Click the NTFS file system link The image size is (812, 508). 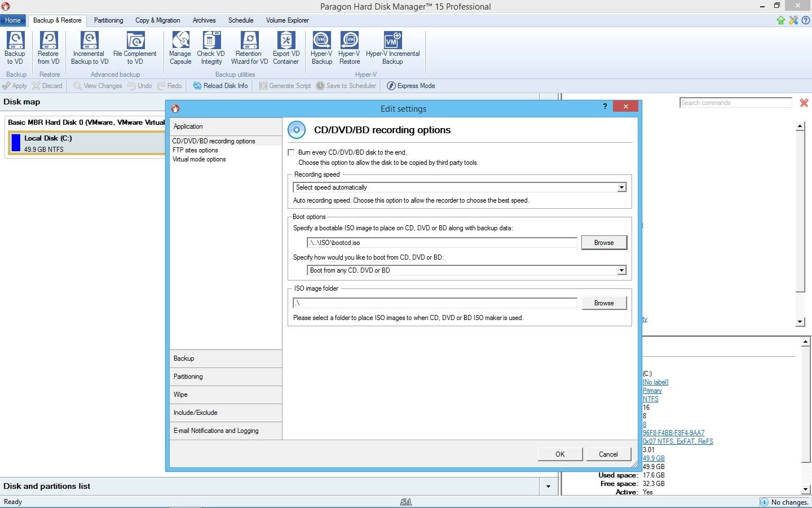pos(651,399)
